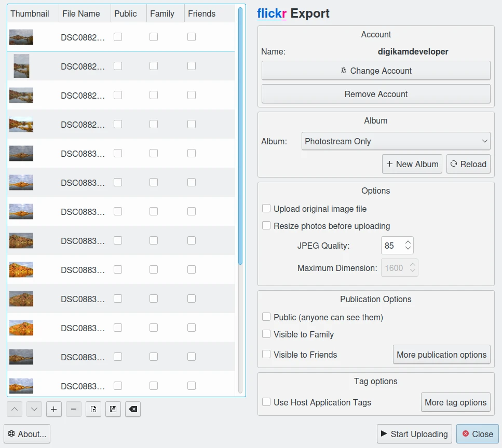This screenshot has height=448, width=502.
Task: Click the move item down arrow button
Action: (34, 409)
